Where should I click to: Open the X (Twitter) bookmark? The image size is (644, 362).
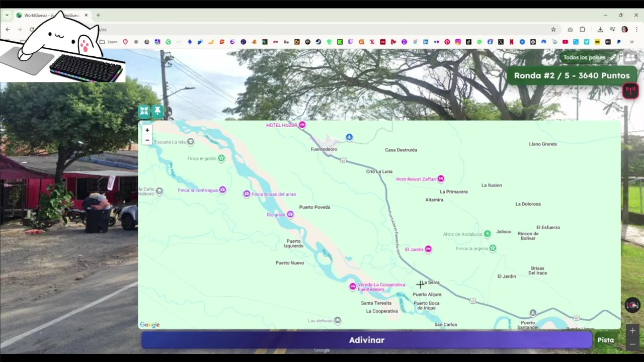tap(501, 42)
